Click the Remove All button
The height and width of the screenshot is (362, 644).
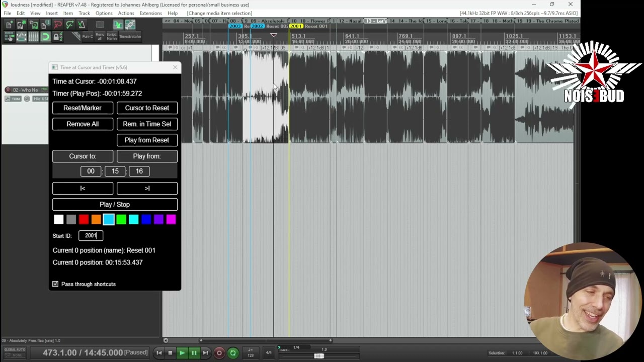(x=83, y=124)
